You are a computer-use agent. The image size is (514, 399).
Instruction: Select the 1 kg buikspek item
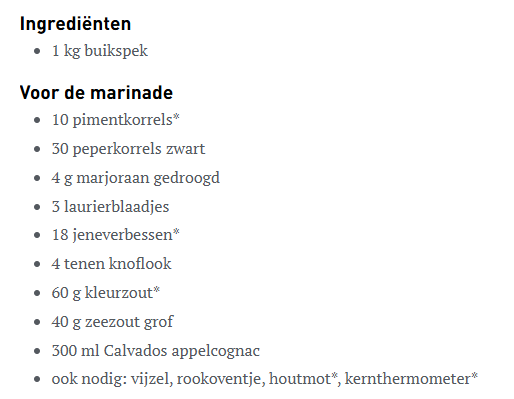(x=100, y=51)
